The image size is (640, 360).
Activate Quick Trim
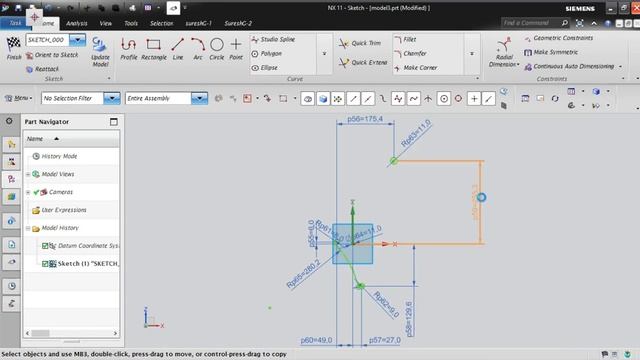click(x=360, y=43)
